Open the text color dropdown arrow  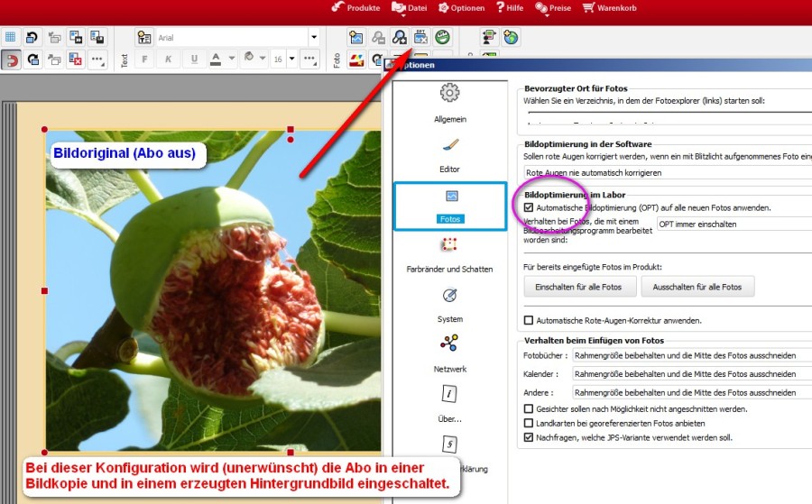click(x=232, y=59)
